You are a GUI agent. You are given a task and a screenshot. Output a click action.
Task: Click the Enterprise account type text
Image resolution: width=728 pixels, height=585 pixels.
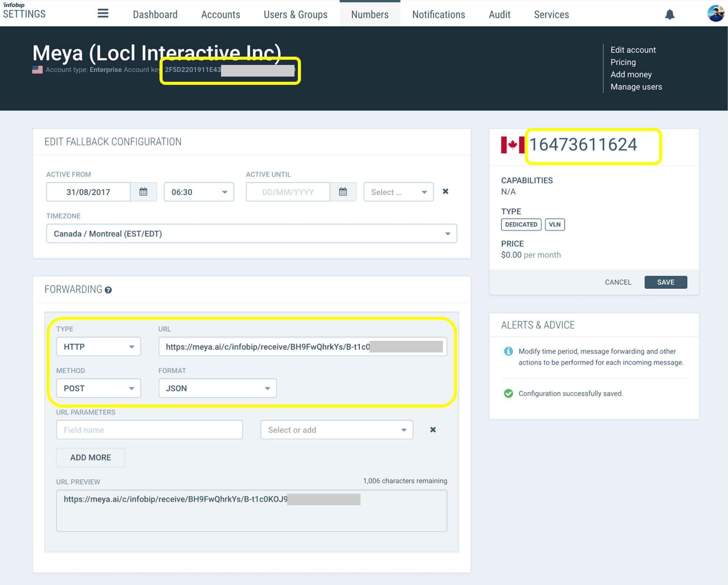(105, 70)
